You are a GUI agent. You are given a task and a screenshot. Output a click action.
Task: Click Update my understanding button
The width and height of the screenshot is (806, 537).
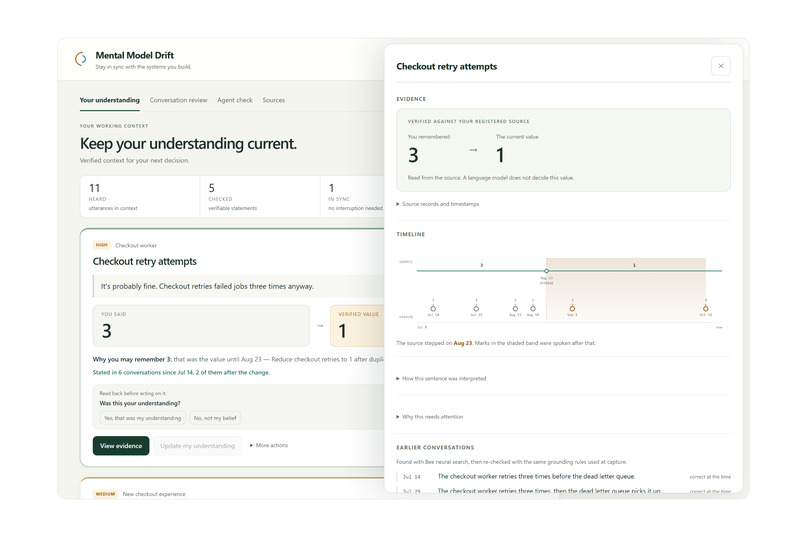coord(197,446)
